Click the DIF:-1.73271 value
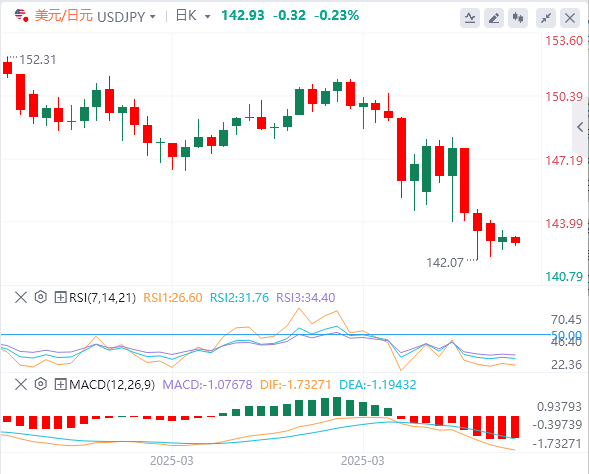 tap(296, 385)
